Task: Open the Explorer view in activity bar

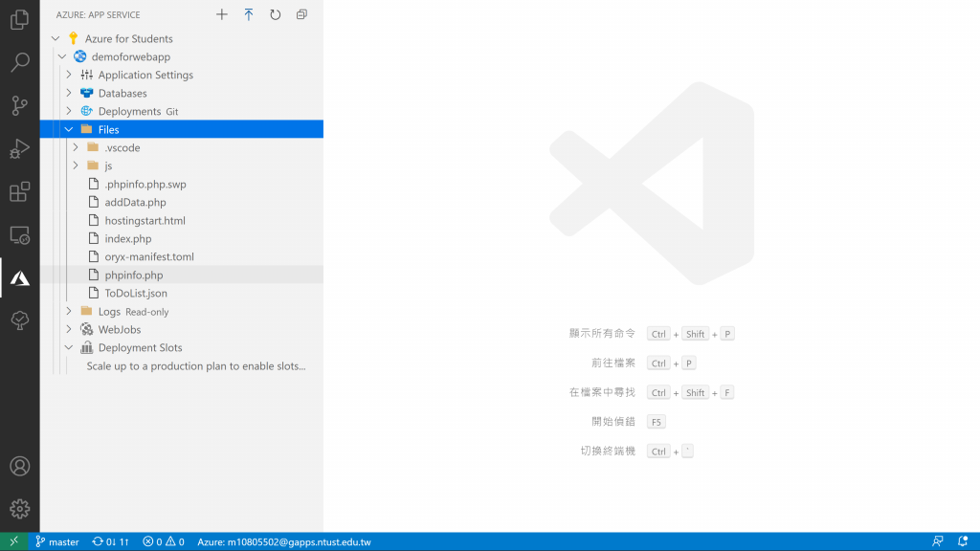Action: (x=19, y=19)
